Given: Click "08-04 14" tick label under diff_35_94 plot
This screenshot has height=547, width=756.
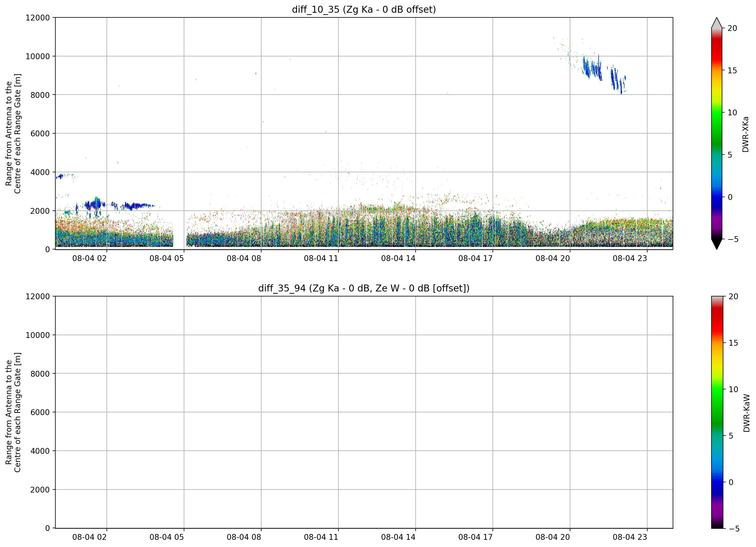Looking at the screenshot, I should pyautogui.click(x=398, y=537).
